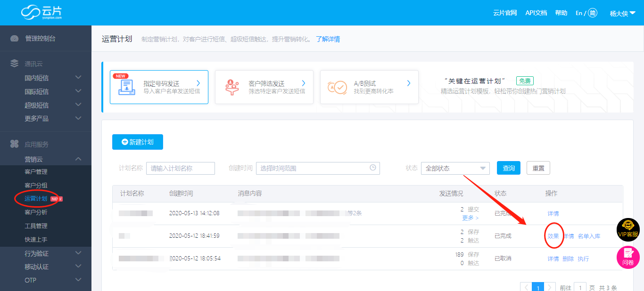Click 删除 for the 18:05:54 plan

click(x=568, y=259)
